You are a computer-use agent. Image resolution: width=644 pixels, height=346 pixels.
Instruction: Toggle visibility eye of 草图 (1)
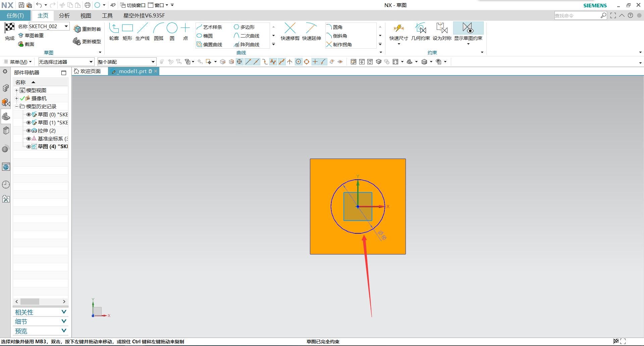[29, 122]
